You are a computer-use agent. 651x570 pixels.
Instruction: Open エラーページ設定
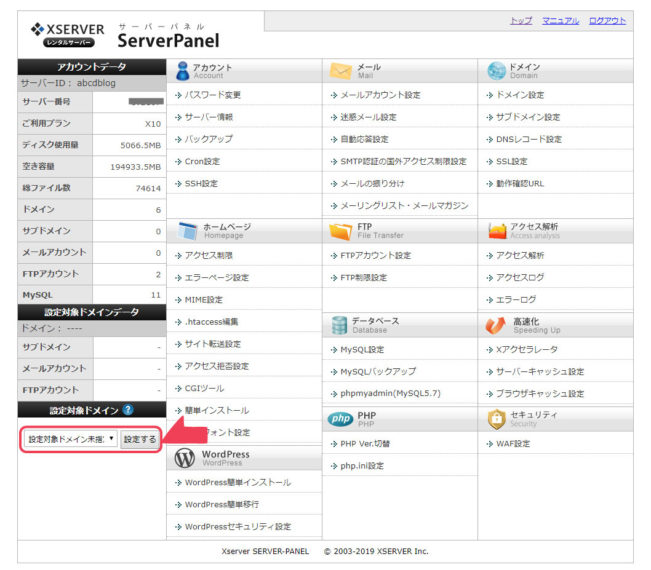216,277
